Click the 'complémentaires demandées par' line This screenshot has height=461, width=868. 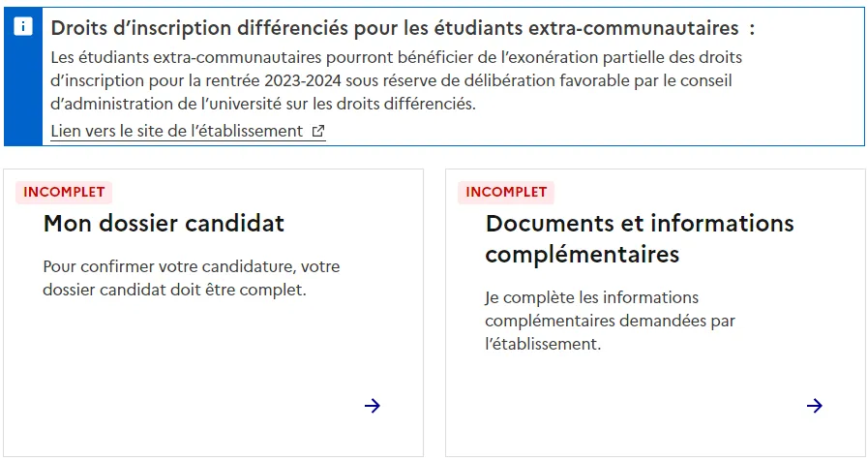(611, 321)
